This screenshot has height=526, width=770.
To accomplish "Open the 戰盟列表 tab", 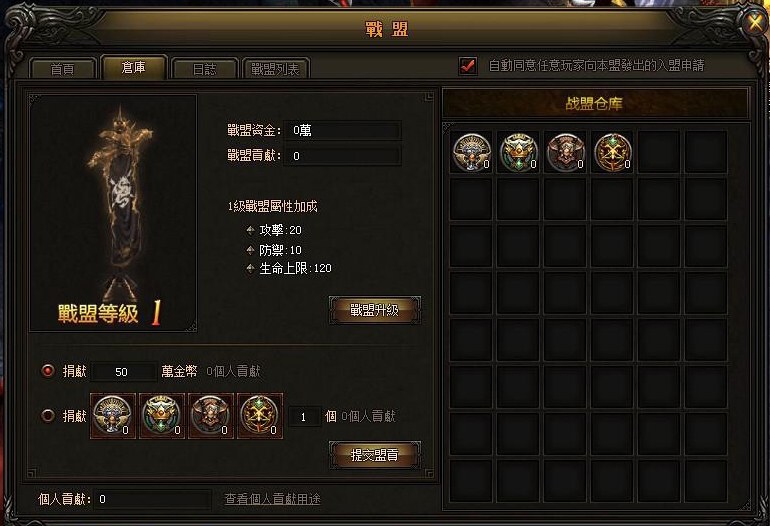I will coord(275,69).
